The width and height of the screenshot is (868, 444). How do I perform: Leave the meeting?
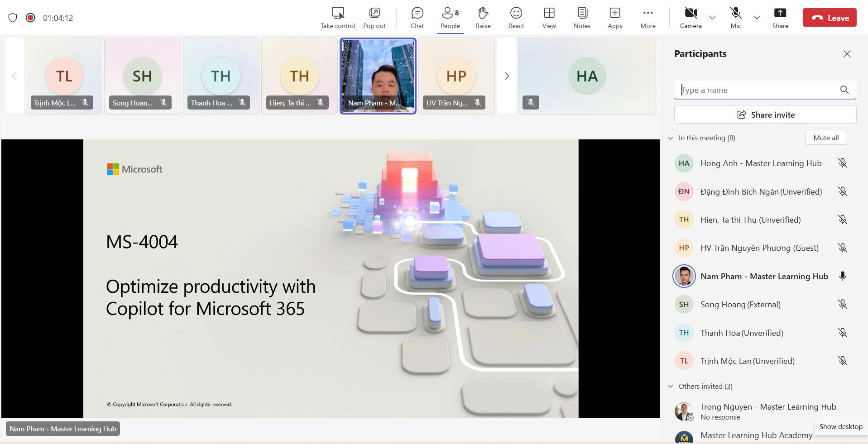[830, 18]
